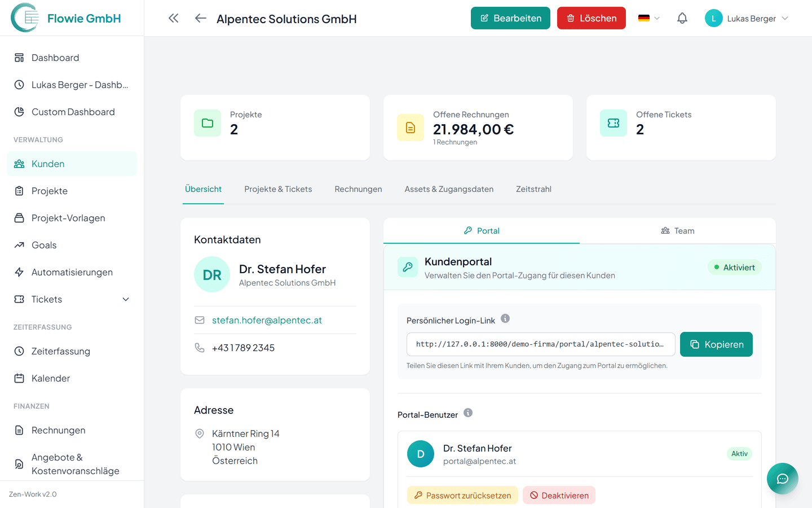The image size is (812, 508).
Task: Open the notifications bell
Action: point(682,18)
